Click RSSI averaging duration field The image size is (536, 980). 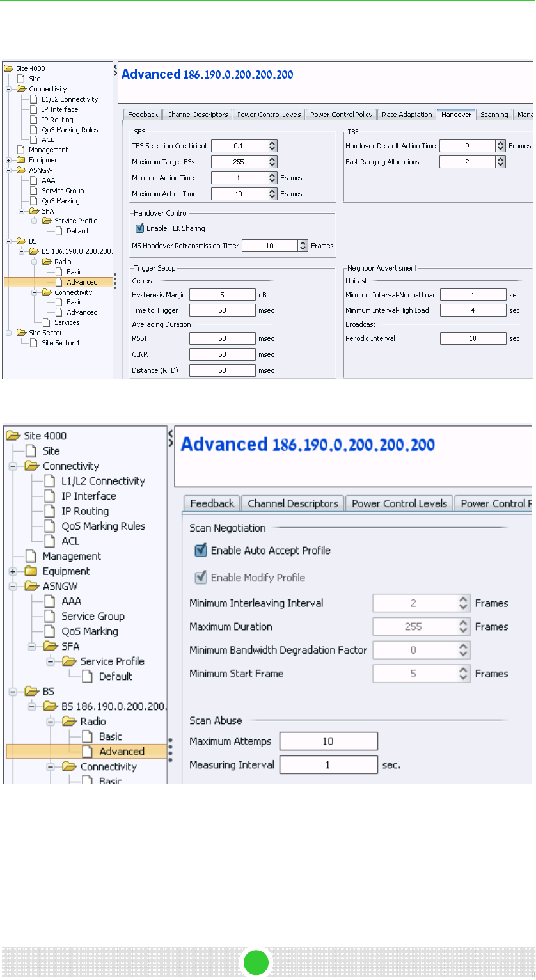[x=223, y=338]
